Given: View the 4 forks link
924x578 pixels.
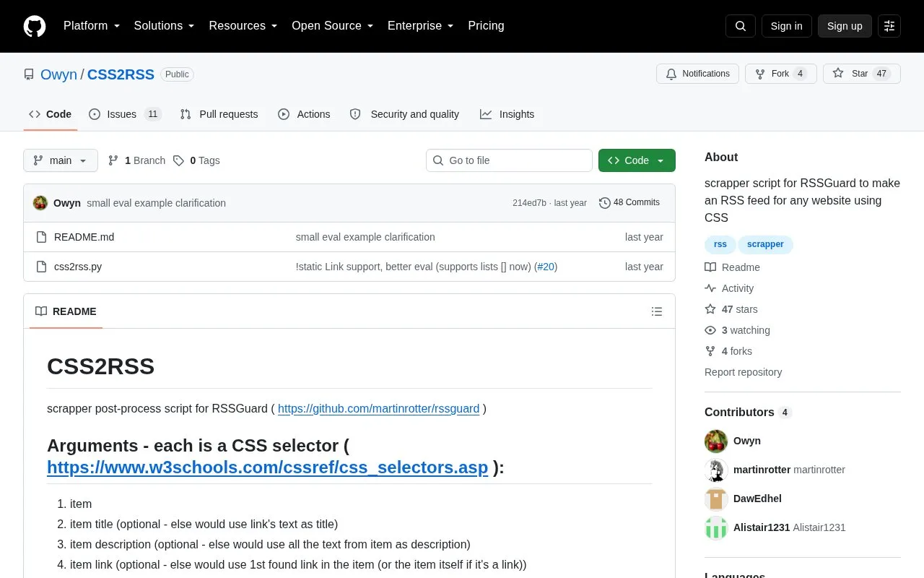Looking at the screenshot, I should (728, 351).
